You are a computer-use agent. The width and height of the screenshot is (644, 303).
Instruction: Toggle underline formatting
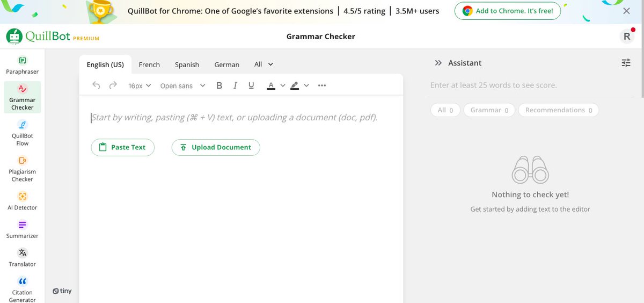click(x=251, y=85)
